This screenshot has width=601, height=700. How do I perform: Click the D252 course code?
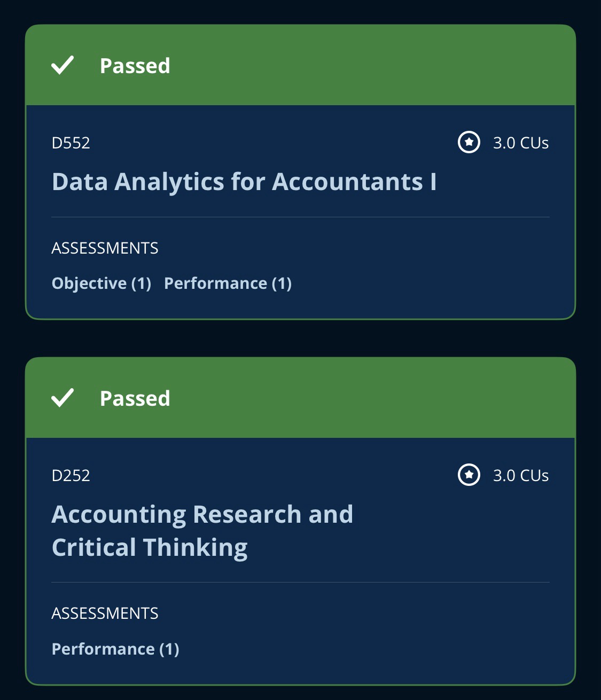tap(71, 476)
